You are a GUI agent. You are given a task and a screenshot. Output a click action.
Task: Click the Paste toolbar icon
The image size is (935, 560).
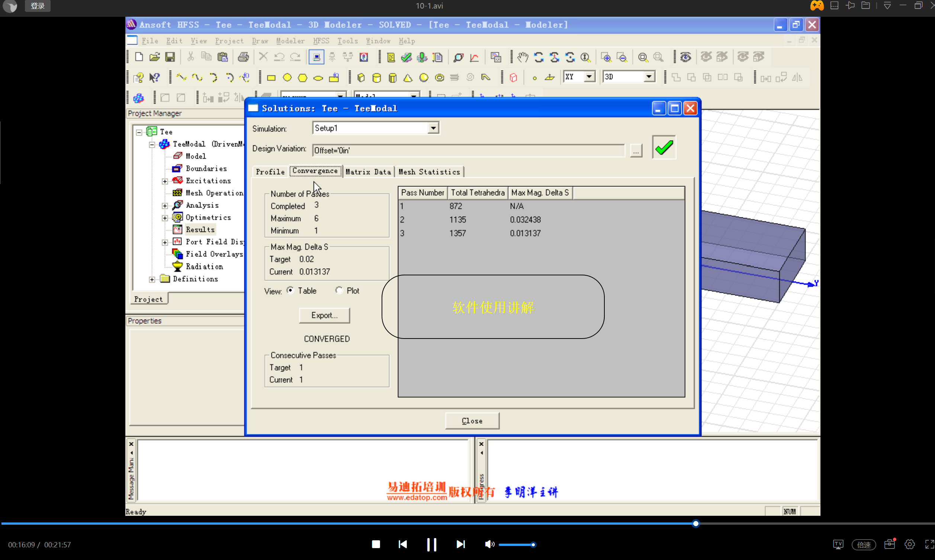pyautogui.click(x=222, y=57)
